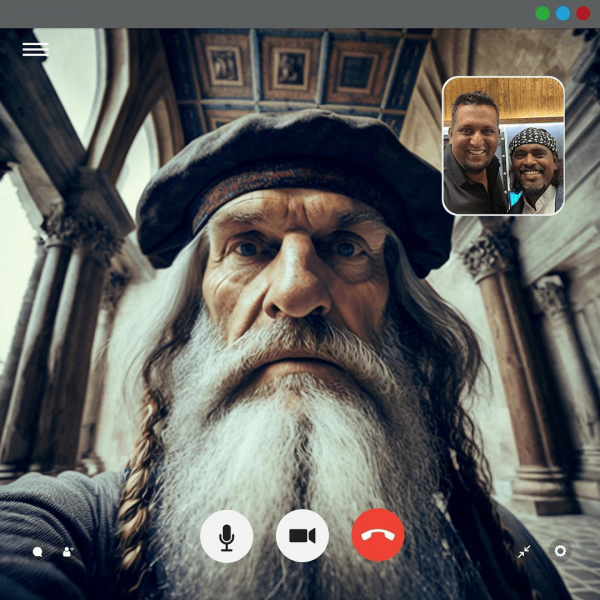Click the man wearing bandana in thumbnail
Screen dimensions: 600x600
(x=534, y=165)
